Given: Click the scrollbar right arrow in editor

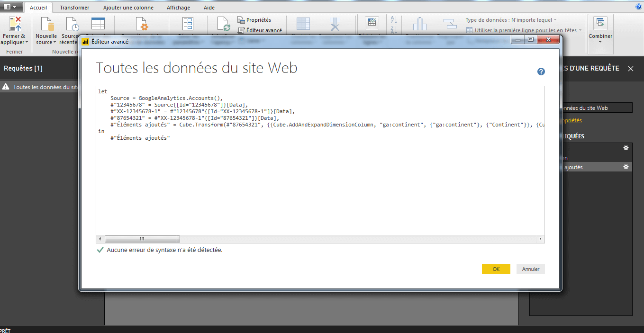Looking at the screenshot, I should point(541,239).
